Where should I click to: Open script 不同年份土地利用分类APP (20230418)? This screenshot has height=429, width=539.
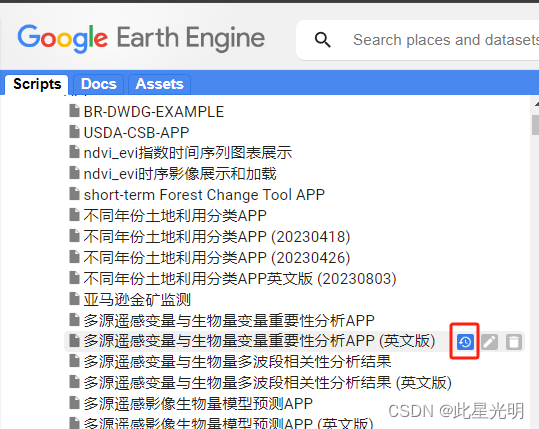217,237
